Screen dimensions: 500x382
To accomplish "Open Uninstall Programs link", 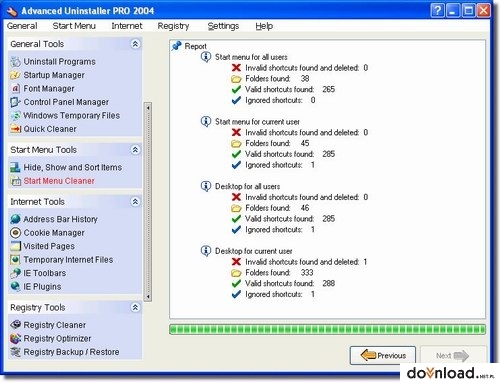I will point(59,62).
